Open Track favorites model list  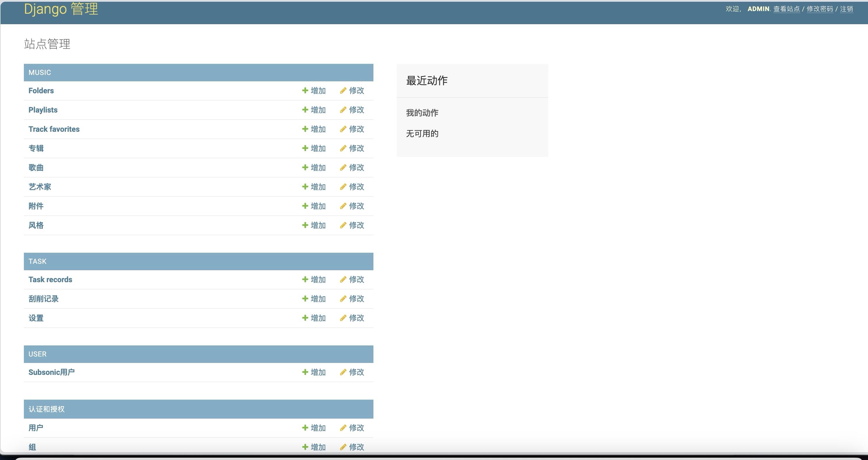point(54,129)
